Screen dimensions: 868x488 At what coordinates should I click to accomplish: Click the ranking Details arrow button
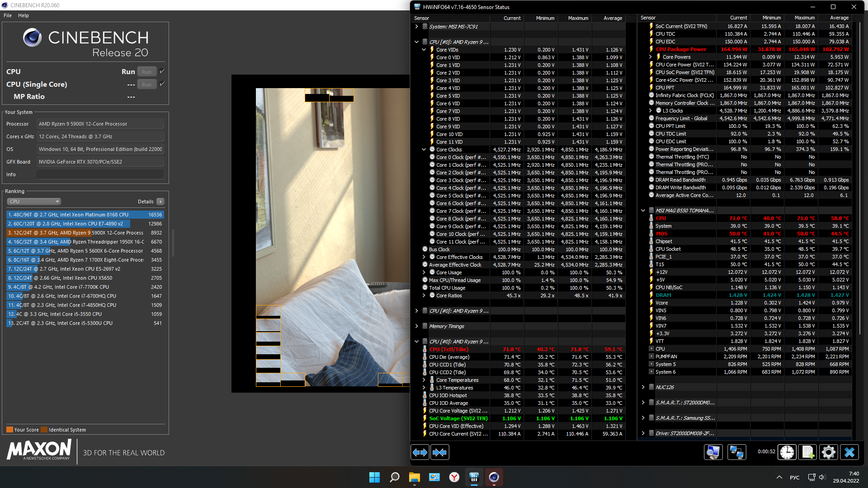160,202
